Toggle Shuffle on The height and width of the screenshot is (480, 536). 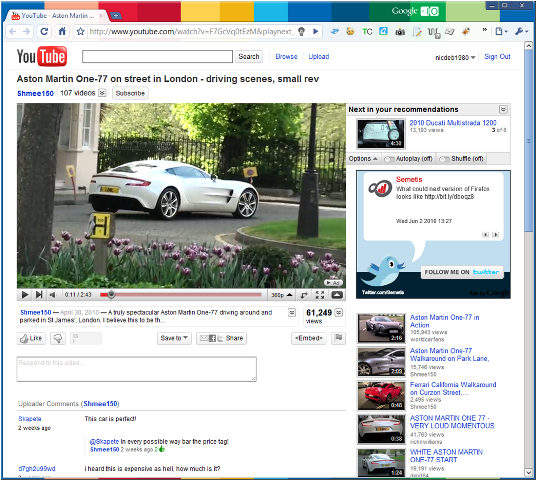(x=461, y=159)
